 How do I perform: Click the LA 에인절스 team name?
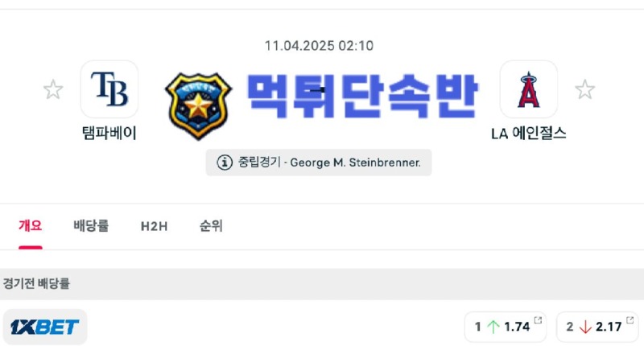point(529,133)
